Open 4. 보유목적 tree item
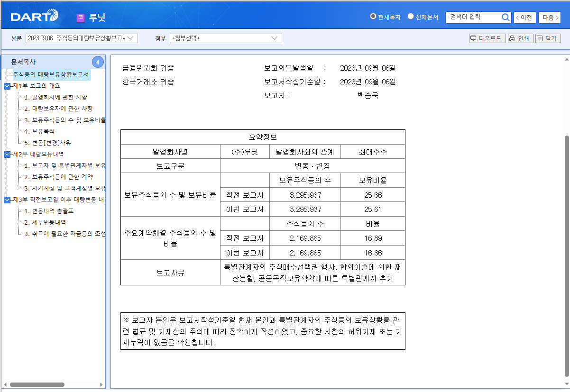This screenshot has height=392, width=570. (x=39, y=131)
